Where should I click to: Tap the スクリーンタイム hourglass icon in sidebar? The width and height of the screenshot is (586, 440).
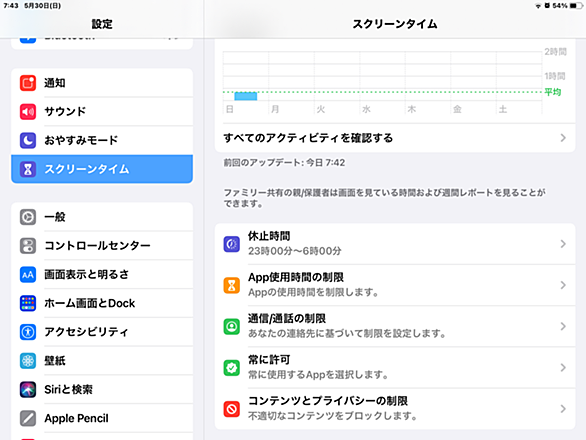pyautogui.click(x=28, y=169)
